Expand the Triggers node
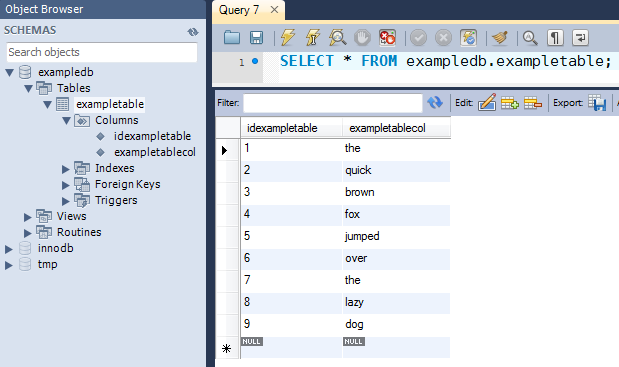The width and height of the screenshot is (619, 367). tap(66, 201)
